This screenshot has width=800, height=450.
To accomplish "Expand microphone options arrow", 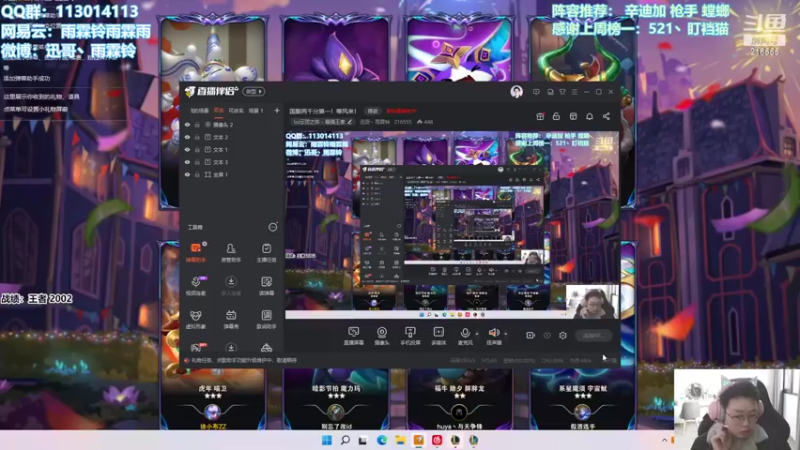I will [x=477, y=334].
